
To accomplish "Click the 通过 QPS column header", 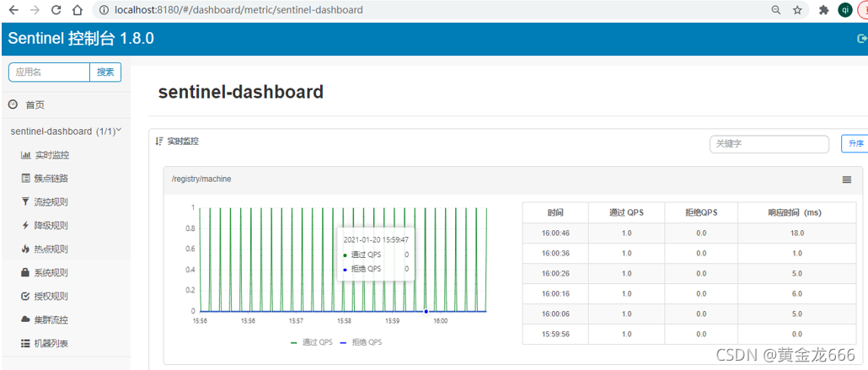I will 626,212.
